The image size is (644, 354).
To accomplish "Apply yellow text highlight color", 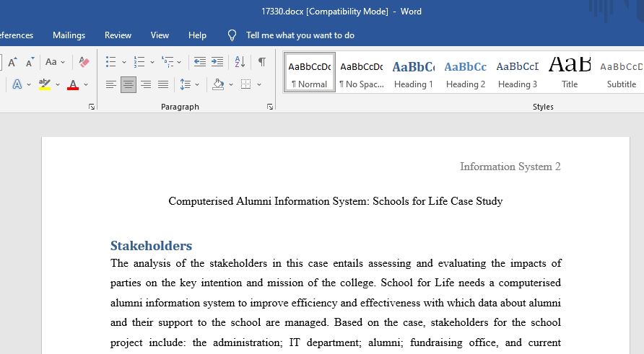I will point(44,84).
